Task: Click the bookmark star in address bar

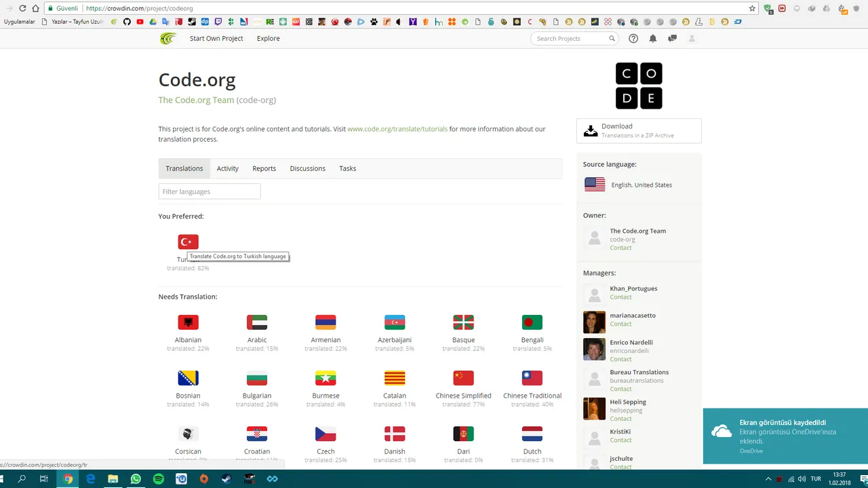Action: [x=752, y=8]
